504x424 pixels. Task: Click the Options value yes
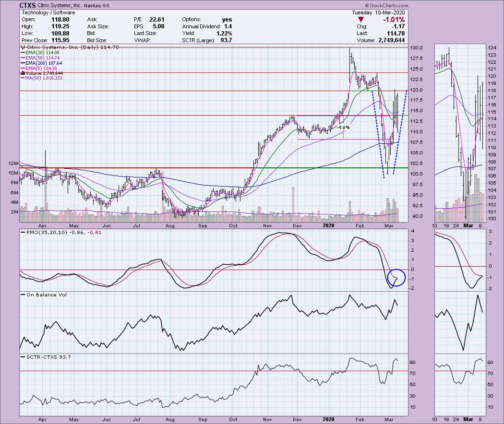tap(227, 20)
